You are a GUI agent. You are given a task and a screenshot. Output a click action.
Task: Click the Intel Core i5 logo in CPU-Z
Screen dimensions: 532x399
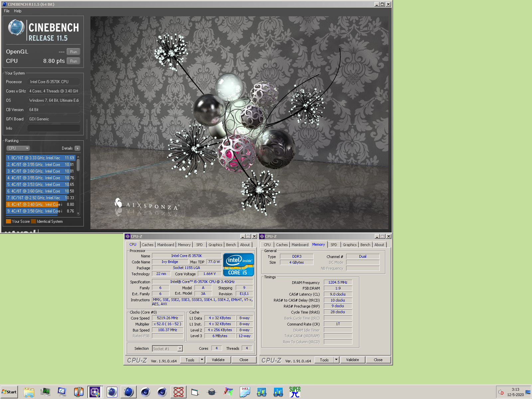(x=238, y=265)
